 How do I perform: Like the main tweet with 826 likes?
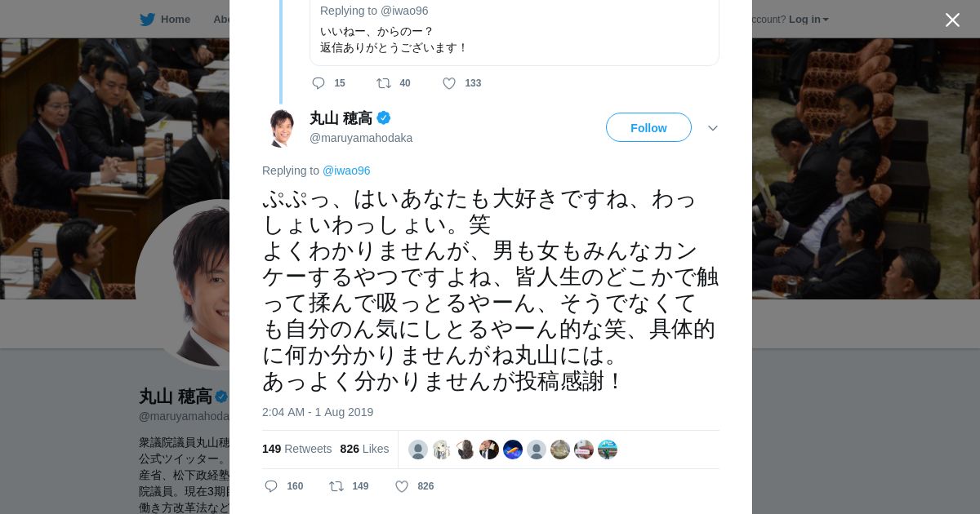point(402,486)
